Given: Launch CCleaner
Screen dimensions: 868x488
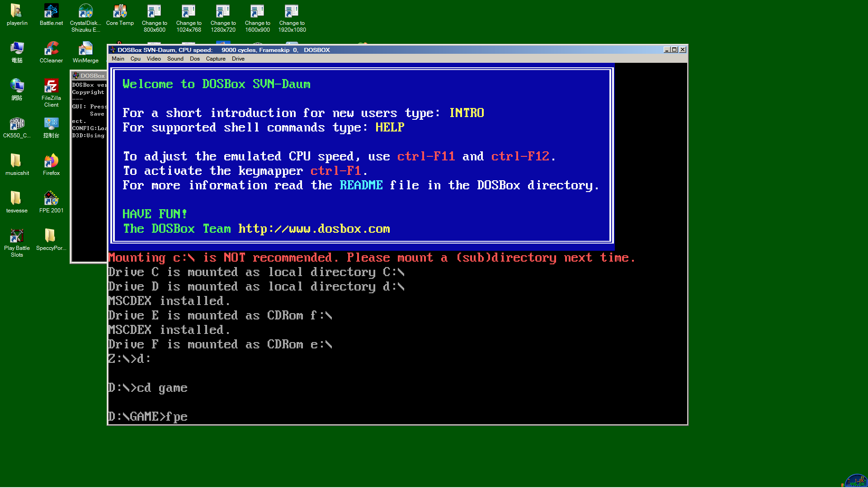Looking at the screenshot, I should pyautogui.click(x=51, y=47).
